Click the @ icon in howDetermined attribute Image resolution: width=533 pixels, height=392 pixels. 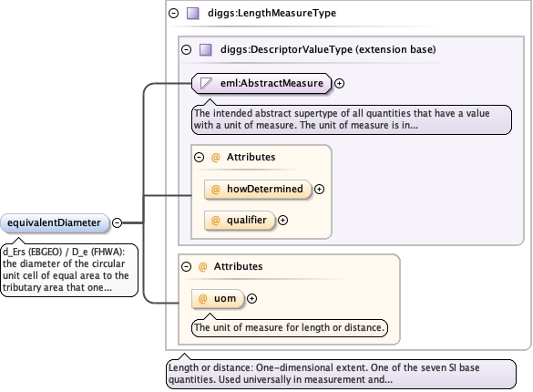[x=216, y=189]
